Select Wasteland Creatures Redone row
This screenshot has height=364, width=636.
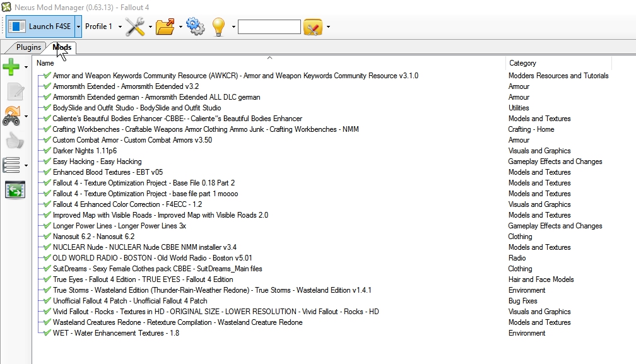[x=178, y=322]
